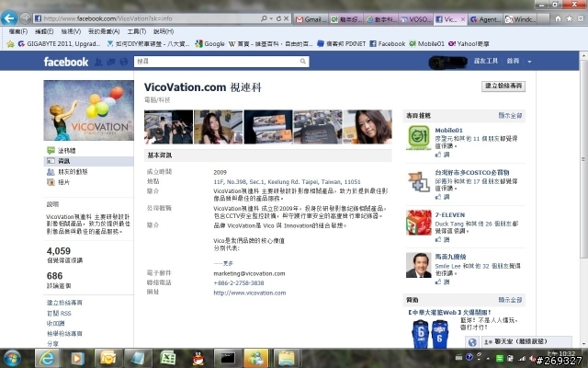Open command prompt icon on taskbar

(x=228, y=358)
